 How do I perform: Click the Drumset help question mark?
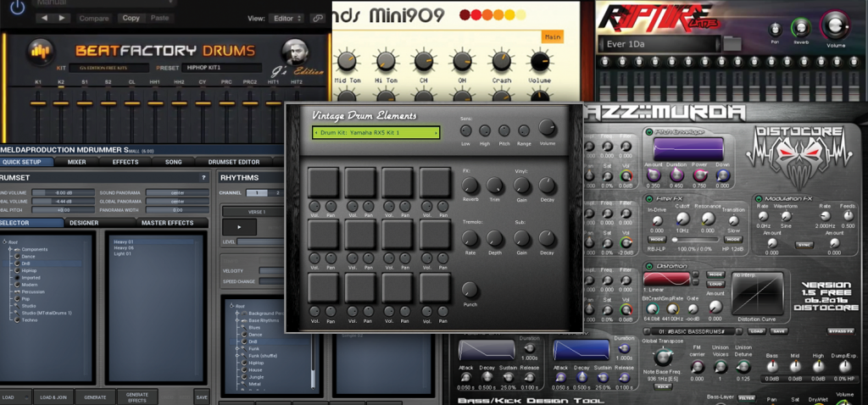pyautogui.click(x=203, y=178)
